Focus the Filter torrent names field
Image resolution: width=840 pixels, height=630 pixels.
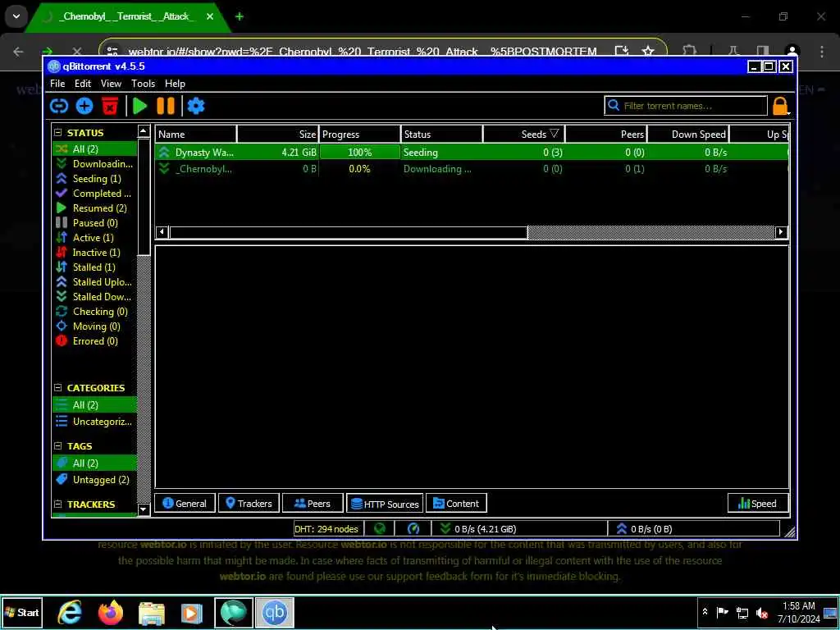686,106
